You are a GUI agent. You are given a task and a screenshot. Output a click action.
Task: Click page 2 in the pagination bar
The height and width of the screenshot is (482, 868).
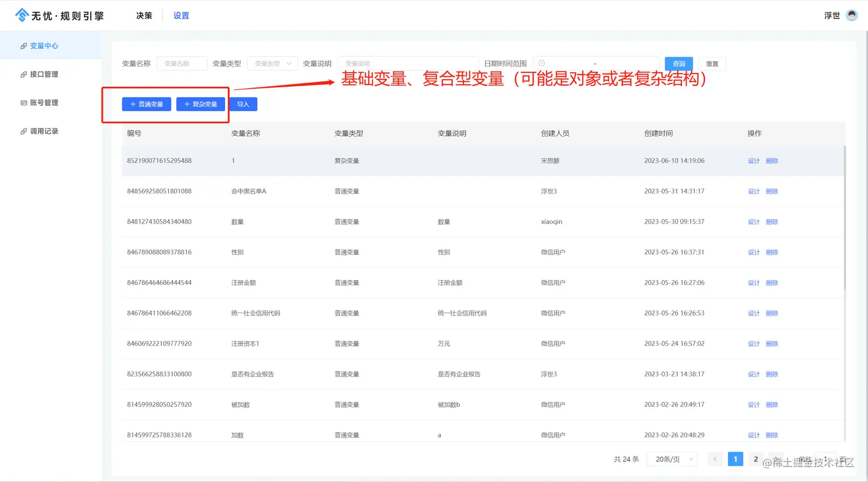click(755, 459)
